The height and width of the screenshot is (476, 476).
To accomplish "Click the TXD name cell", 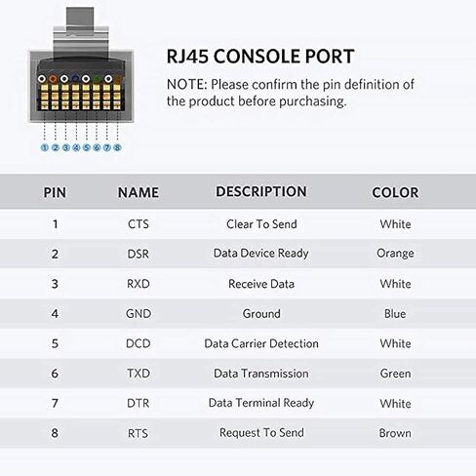I will tap(139, 374).
